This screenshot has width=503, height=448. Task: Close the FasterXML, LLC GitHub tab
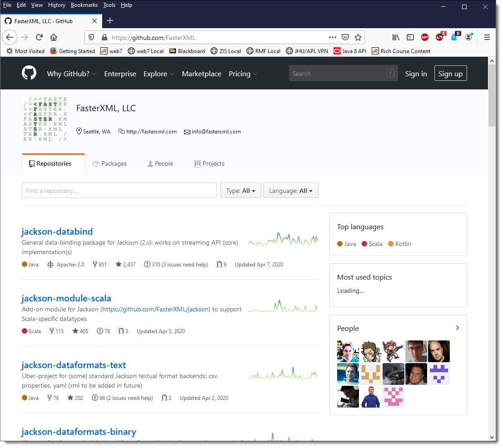(x=95, y=21)
